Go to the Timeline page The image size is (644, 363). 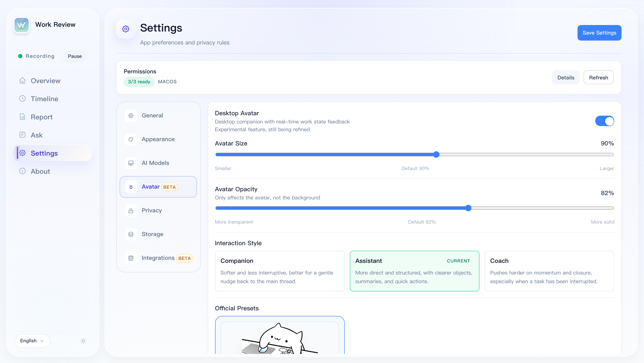coord(52,99)
